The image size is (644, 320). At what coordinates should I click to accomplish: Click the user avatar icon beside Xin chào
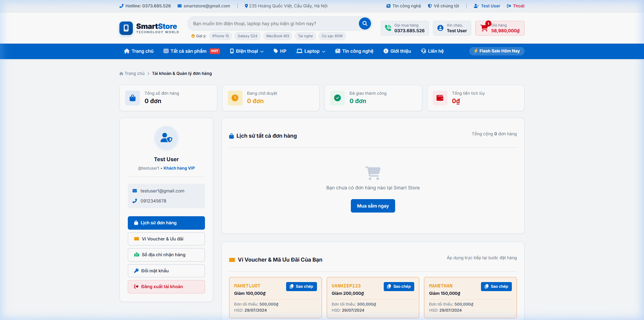[440, 28]
